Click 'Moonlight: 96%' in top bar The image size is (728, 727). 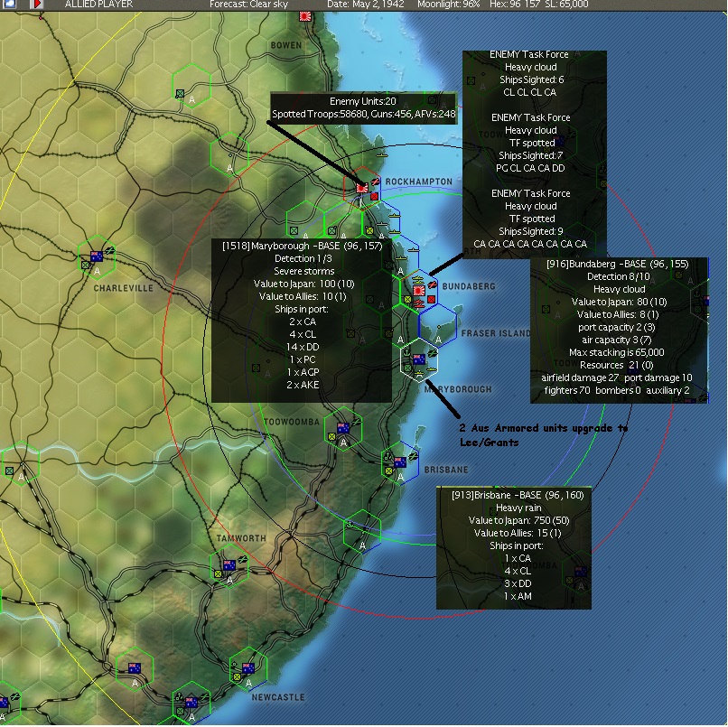pyautogui.click(x=449, y=5)
